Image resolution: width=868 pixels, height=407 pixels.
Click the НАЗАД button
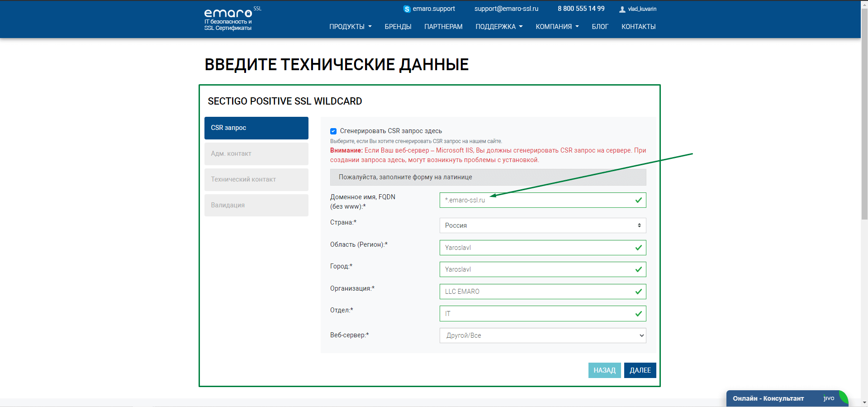click(x=604, y=370)
